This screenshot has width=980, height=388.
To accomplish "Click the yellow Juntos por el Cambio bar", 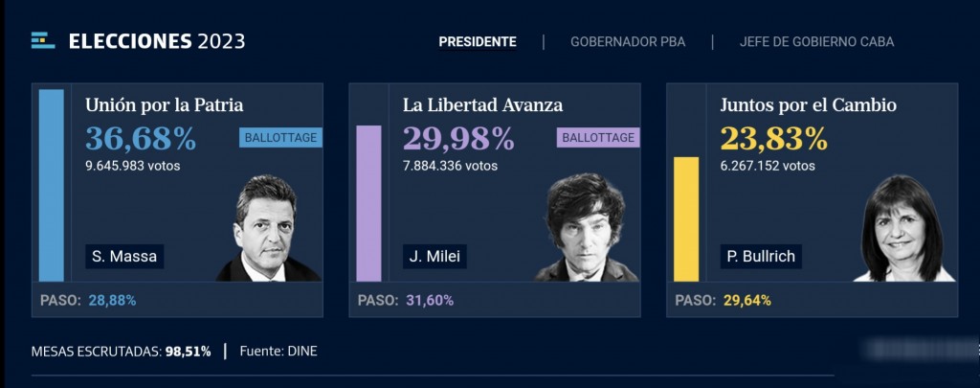I will coord(686,219).
